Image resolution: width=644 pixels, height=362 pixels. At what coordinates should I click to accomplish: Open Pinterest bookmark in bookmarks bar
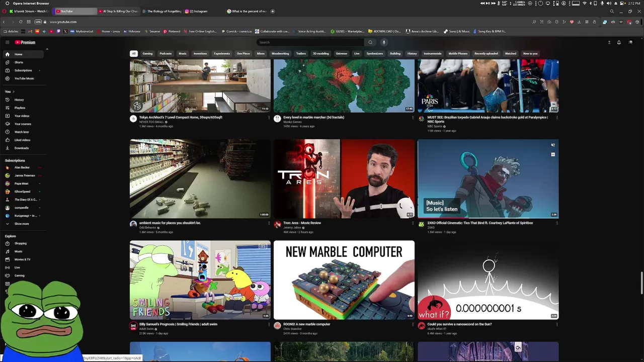(172, 31)
